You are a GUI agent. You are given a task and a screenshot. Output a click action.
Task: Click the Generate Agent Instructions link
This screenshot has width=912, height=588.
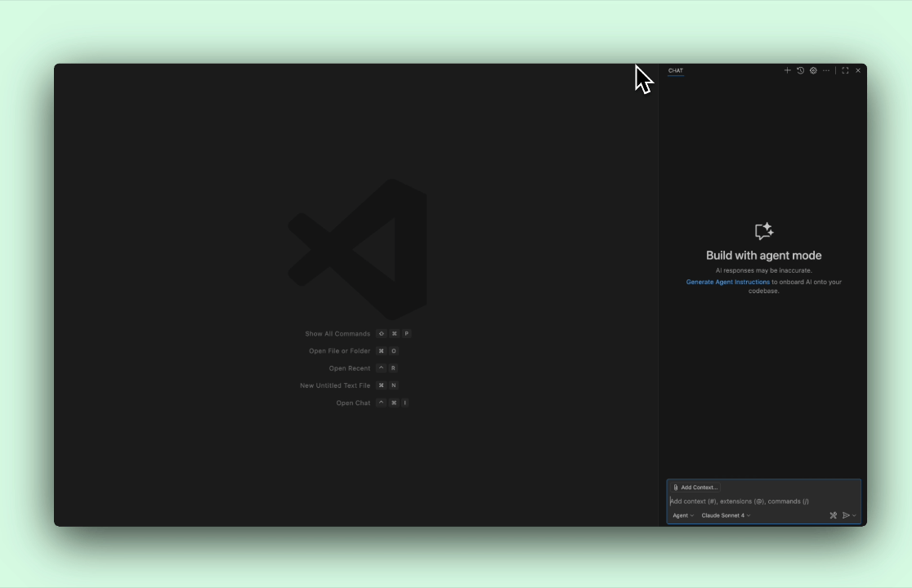pos(727,281)
